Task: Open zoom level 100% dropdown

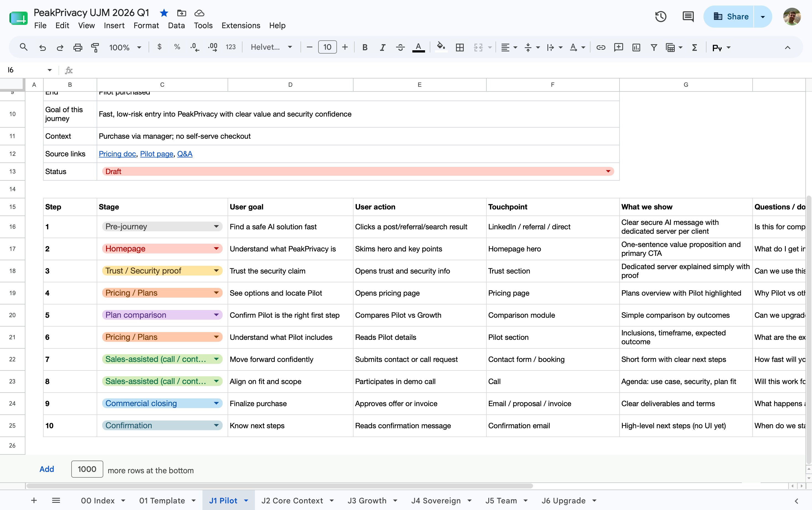Action: pyautogui.click(x=125, y=48)
